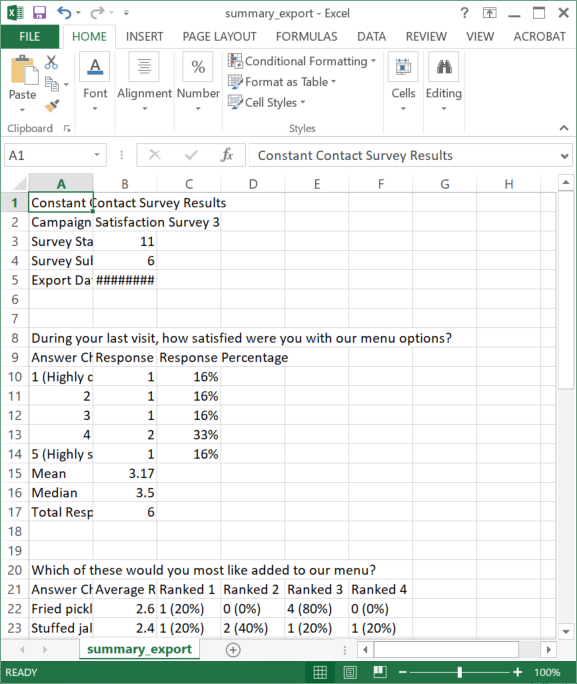Select cell containing 33%

pyautogui.click(x=188, y=435)
